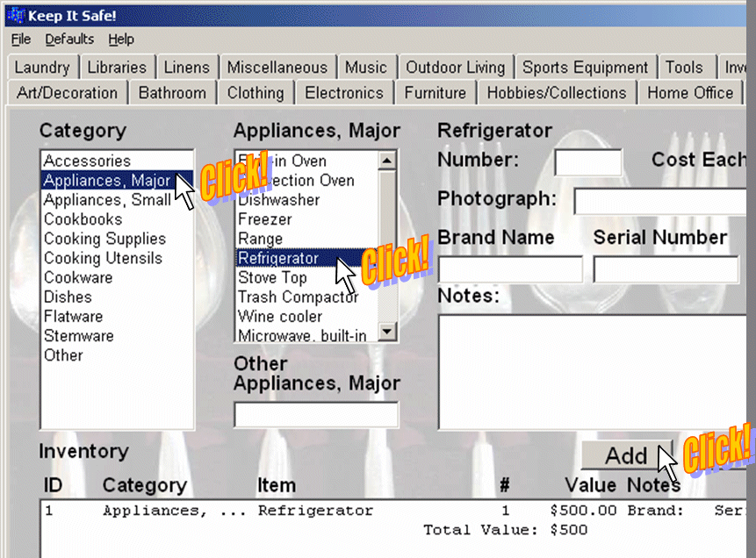
Task: Select the Clothing tab
Action: pyautogui.click(x=256, y=93)
